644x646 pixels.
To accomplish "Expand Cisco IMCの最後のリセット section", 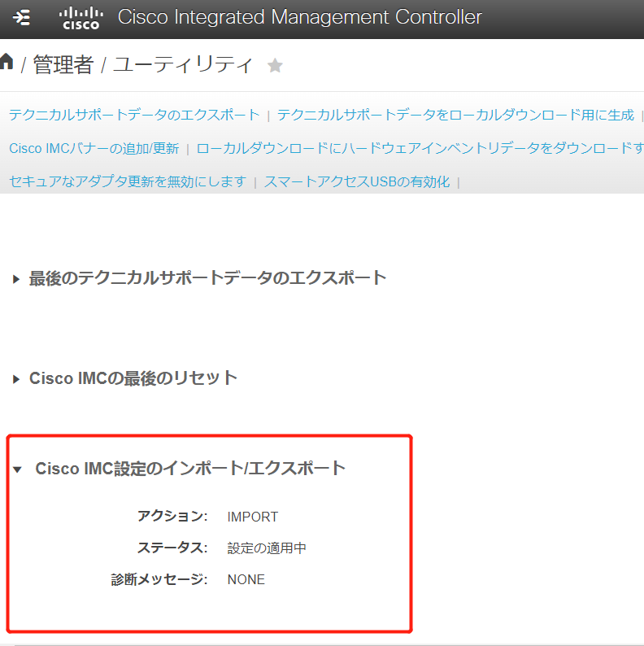I will pos(16,379).
